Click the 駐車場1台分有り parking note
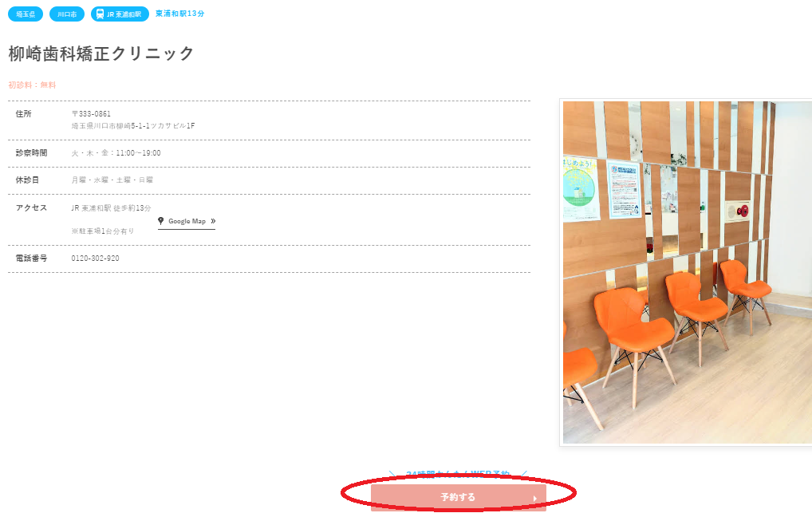Viewport: 812px width, 517px height. tap(103, 231)
